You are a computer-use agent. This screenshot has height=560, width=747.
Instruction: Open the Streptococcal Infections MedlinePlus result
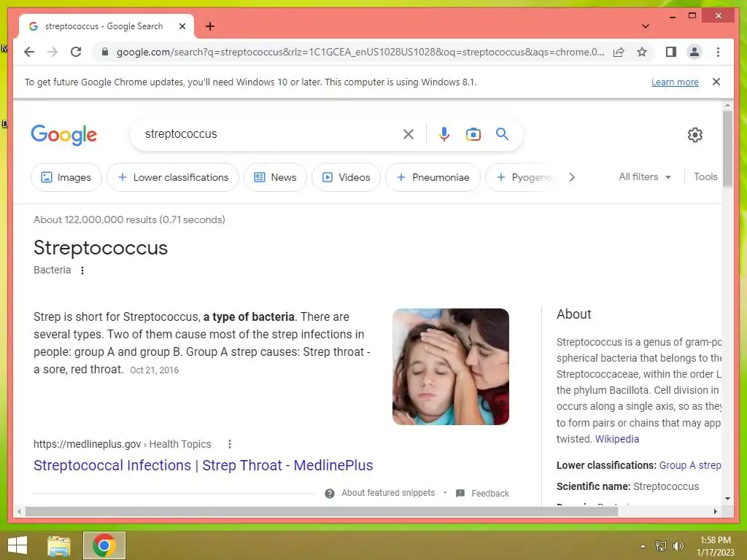tap(204, 465)
